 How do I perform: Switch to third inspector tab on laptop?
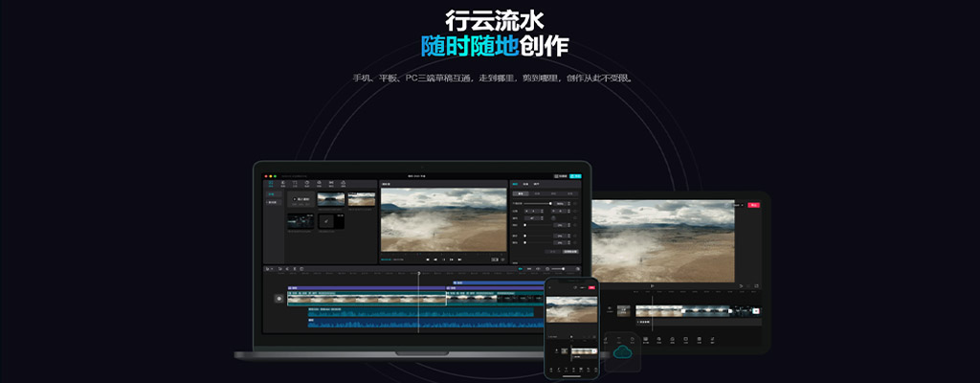click(x=537, y=184)
